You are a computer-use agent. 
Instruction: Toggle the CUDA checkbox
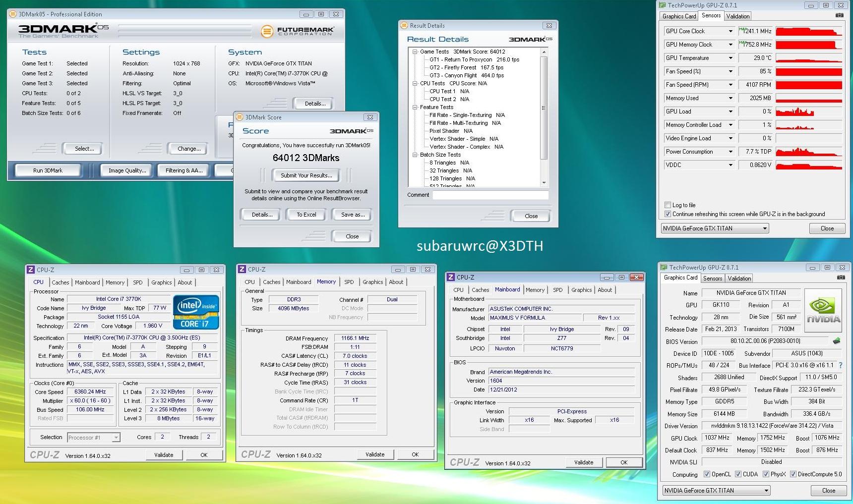(738, 474)
